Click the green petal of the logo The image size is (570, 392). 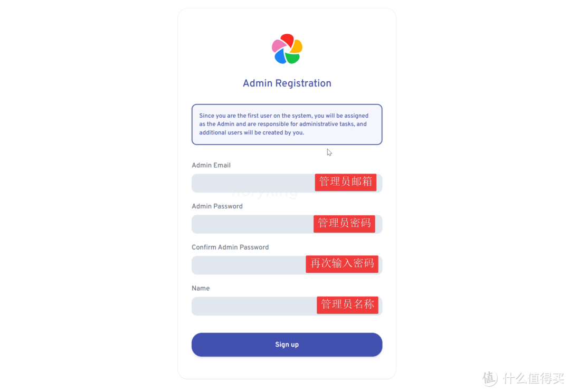(x=293, y=58)
